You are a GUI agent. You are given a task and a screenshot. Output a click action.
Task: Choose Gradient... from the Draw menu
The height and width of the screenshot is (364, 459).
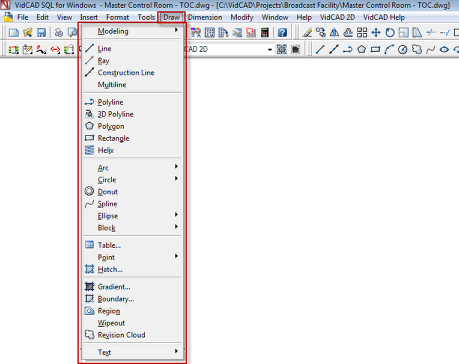coord(133,287)
